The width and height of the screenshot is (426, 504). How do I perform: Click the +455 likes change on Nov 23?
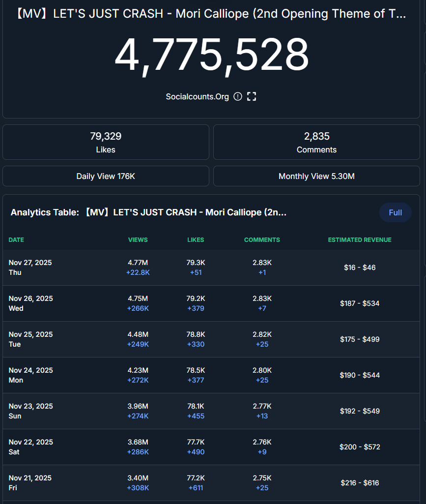coord(196,416)
